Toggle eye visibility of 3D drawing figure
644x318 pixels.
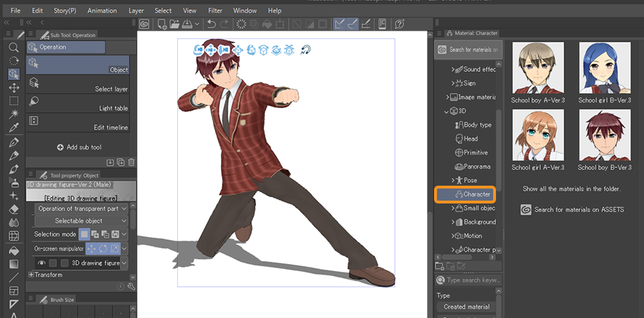coord(41,263)
